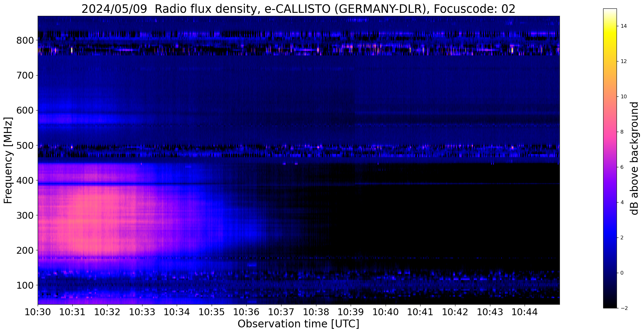Click the 300 frequency tick label
644x333 pixels.
point(25,215)
